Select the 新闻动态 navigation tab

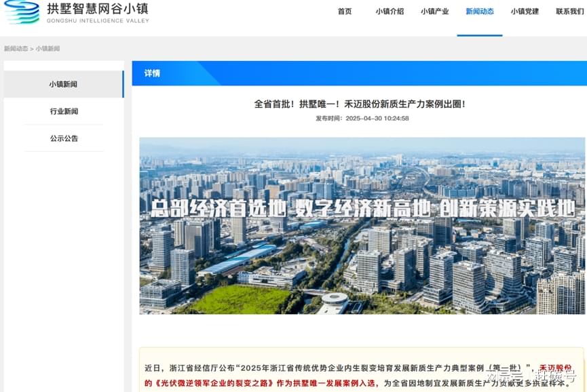click(x=480, y=12)
